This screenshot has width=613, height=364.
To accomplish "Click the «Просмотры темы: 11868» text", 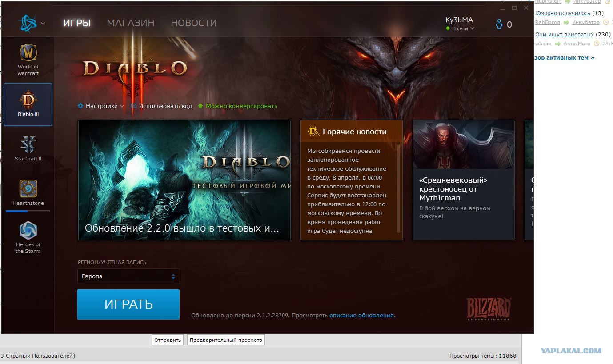I will click(483, 356).
